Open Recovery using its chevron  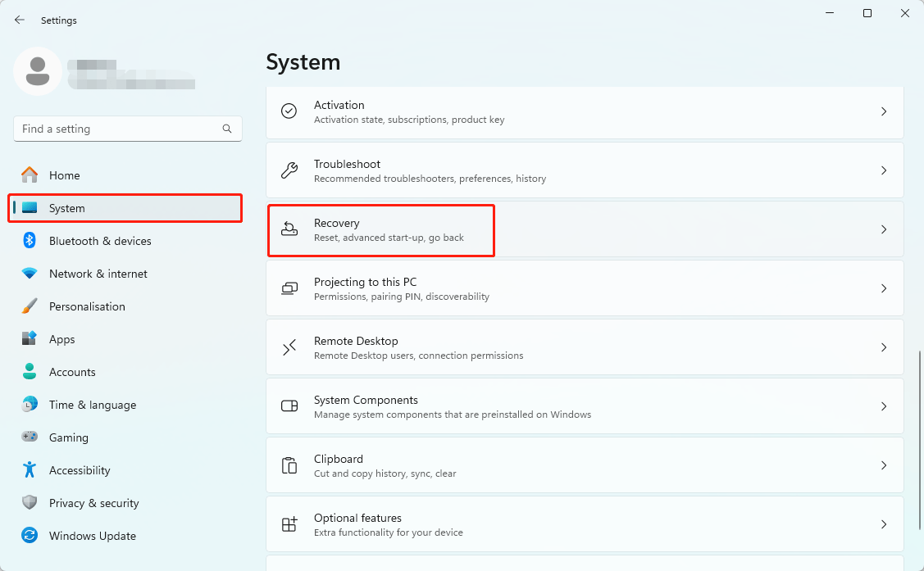[x=883, y=229]
